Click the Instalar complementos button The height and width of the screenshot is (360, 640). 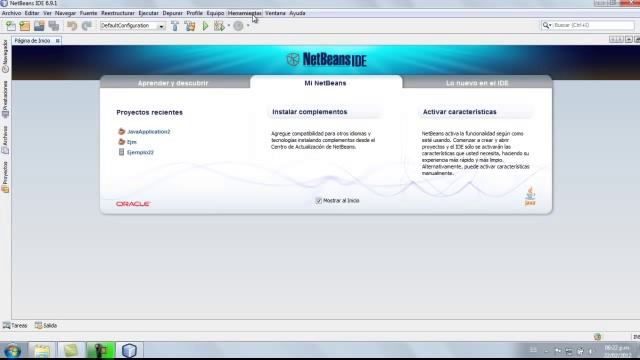tap(325, 112)
